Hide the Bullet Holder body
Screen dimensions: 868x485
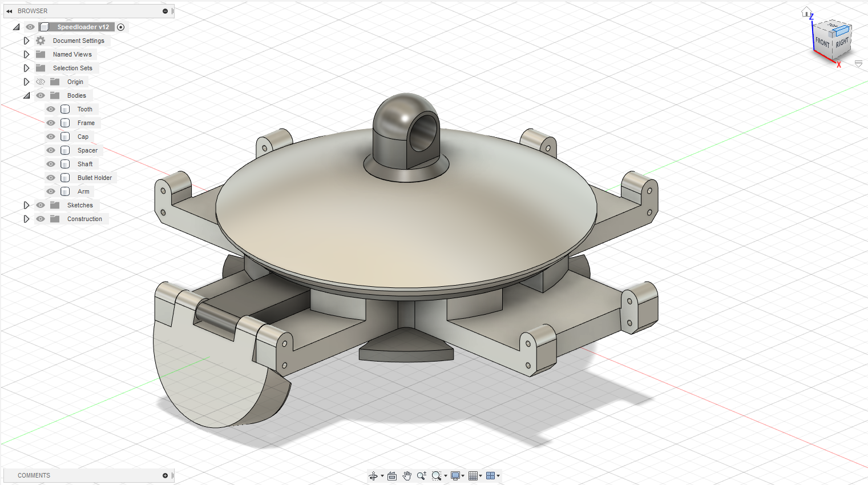click(x=51, y=178)
